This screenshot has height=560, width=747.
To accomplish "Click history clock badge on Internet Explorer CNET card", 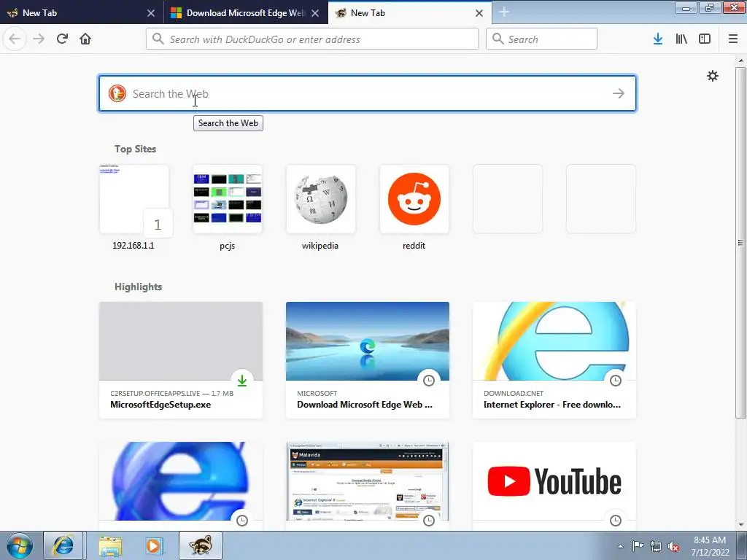I will (x=616, y=380).
